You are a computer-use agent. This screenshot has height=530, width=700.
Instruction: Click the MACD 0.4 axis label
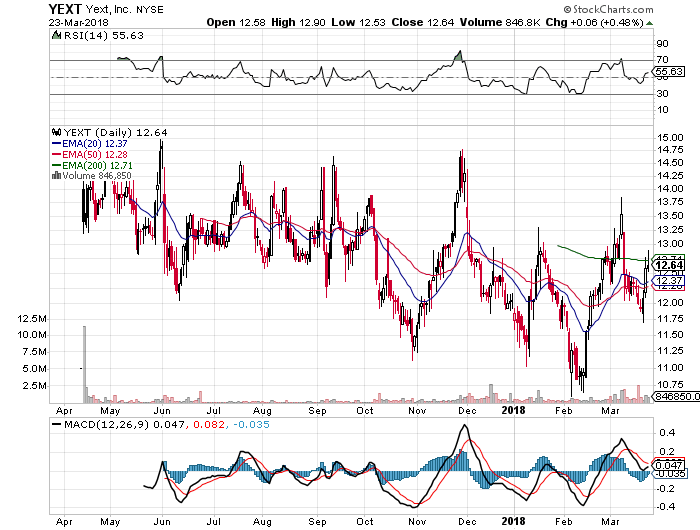click(x=667, y=433)
